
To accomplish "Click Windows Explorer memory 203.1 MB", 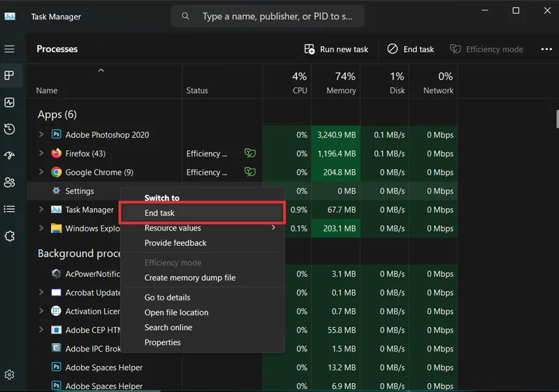I will coord(340,228).
